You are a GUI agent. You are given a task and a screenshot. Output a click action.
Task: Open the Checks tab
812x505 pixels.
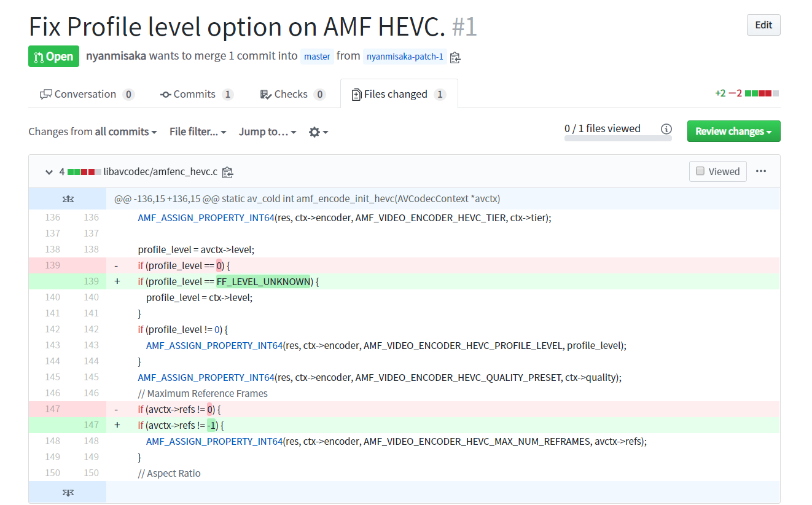coord(292,95)
